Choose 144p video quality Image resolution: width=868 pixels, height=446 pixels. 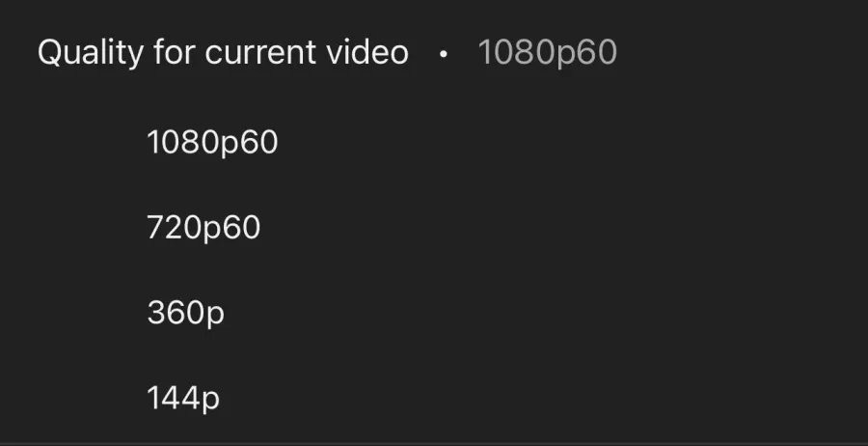coord(183,398)
